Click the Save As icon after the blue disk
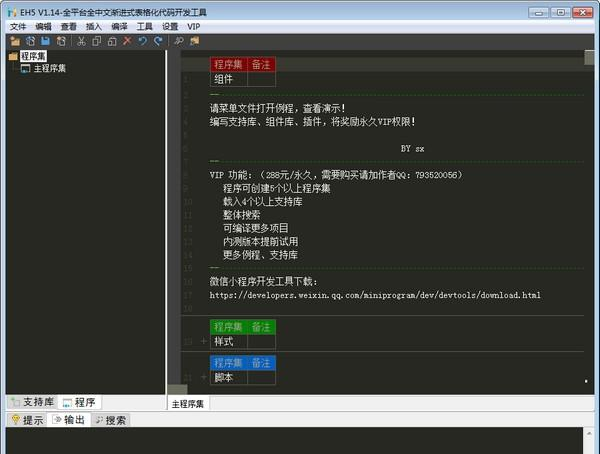The height and width of the screenshot is (454, 600). click(61, 41)
